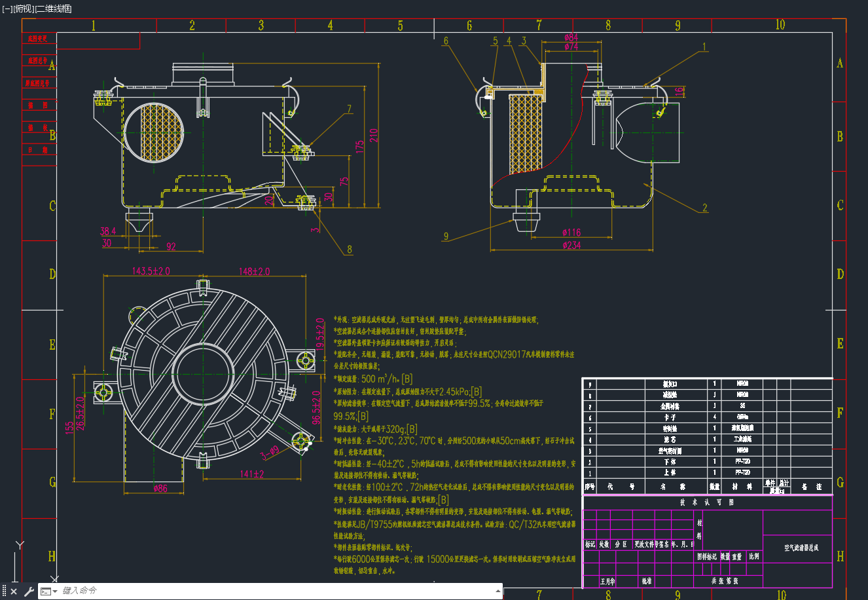Select the ø84 diameter dimension text
The image size is (868, 600).
point(571,37)
